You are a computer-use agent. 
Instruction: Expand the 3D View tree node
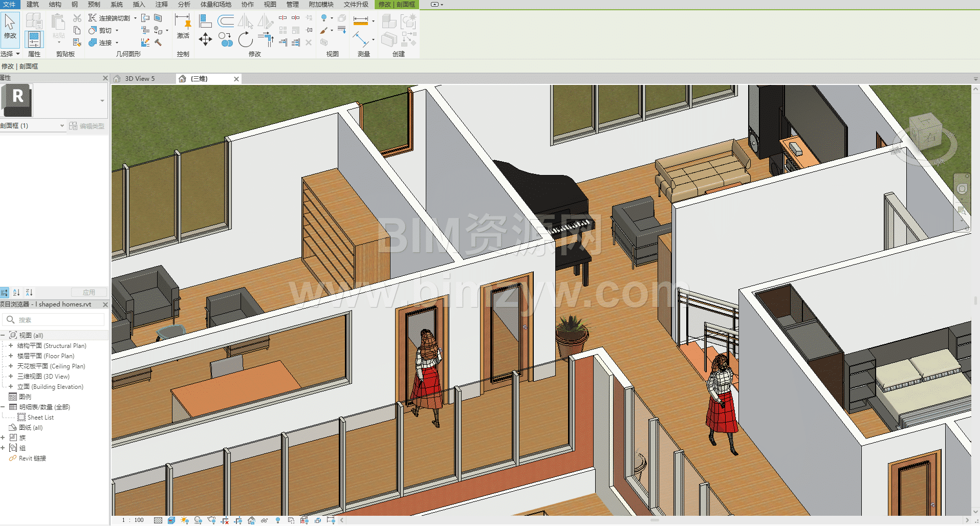click(11, 377)
